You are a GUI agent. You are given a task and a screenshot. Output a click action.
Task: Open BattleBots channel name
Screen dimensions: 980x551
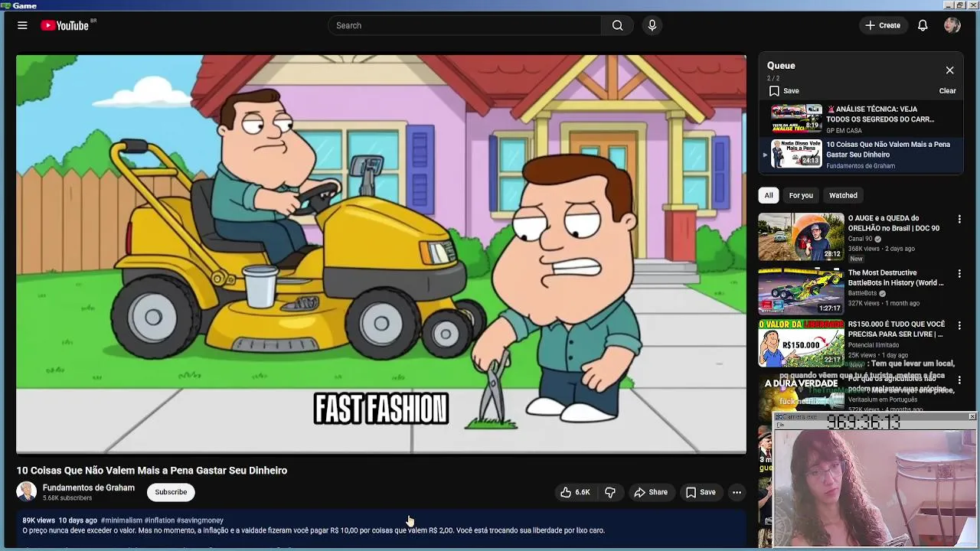(x=862, y=293)
